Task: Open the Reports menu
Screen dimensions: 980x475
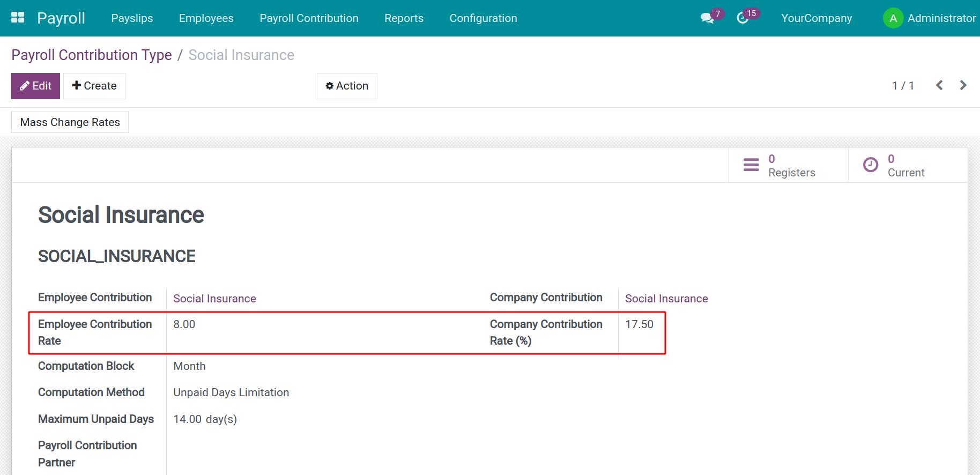Action: tap(404, 18)
